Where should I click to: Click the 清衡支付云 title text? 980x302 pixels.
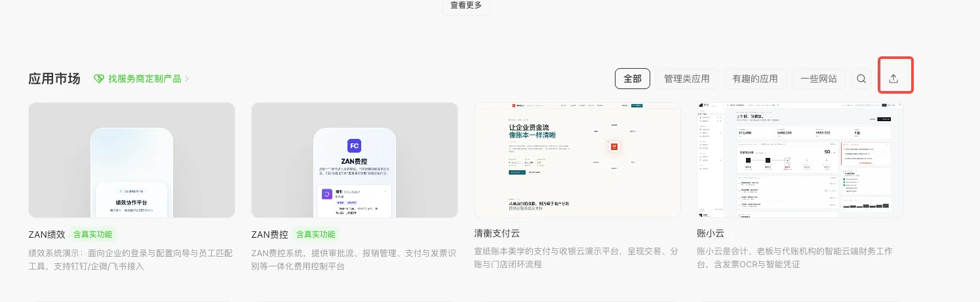(x=497, y=234)
